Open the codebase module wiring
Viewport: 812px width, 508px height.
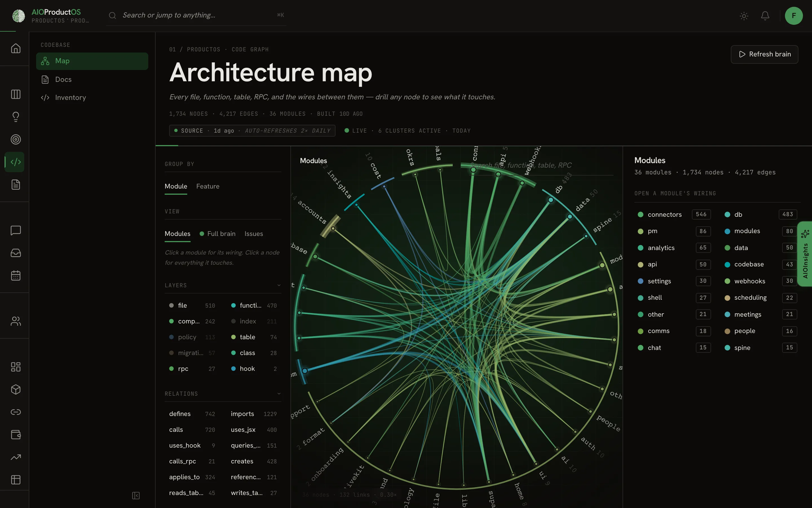(x=760, y=264)
